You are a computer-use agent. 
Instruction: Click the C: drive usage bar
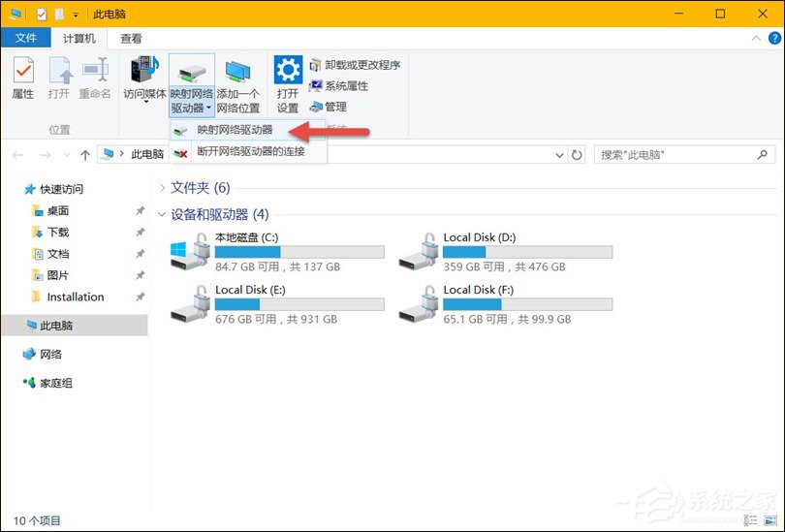299,252
